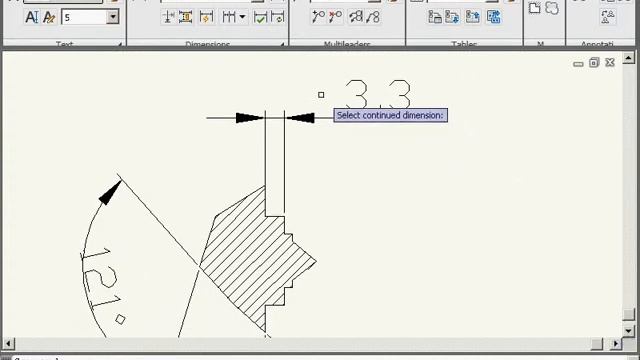Select the Adjust Space dimension tool
This screenshot has height=360, width=640.
pos(186,17)
